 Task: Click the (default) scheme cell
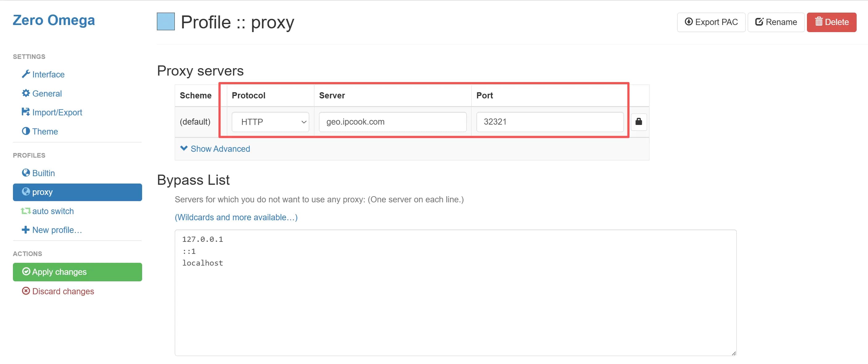[195, 122]
